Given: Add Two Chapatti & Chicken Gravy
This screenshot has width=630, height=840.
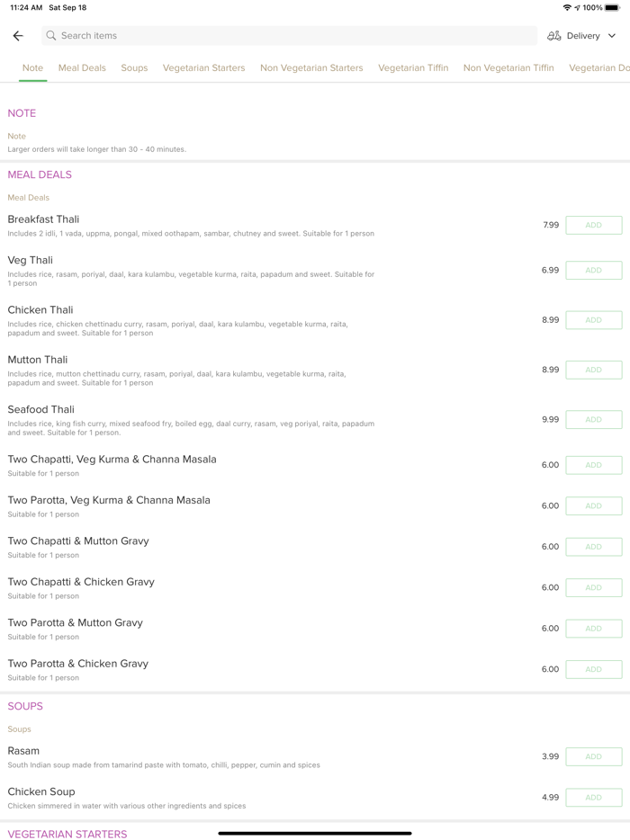Looking at the screenshot, I should pos(593,587).
